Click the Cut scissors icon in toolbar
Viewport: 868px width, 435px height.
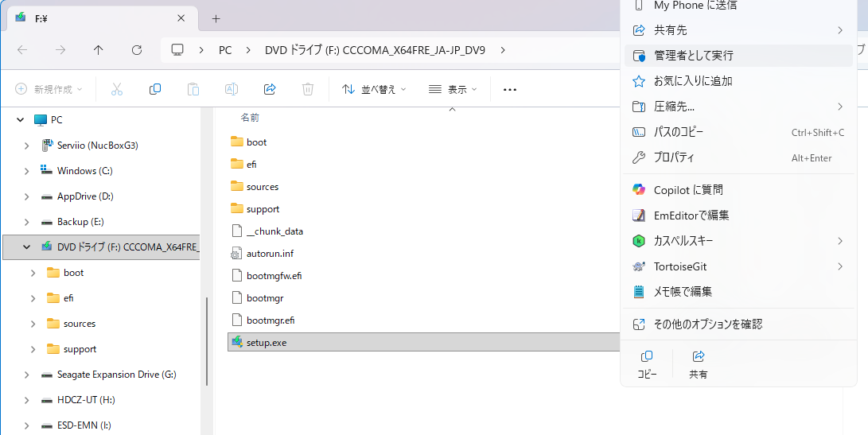click(x=117, y=89)
